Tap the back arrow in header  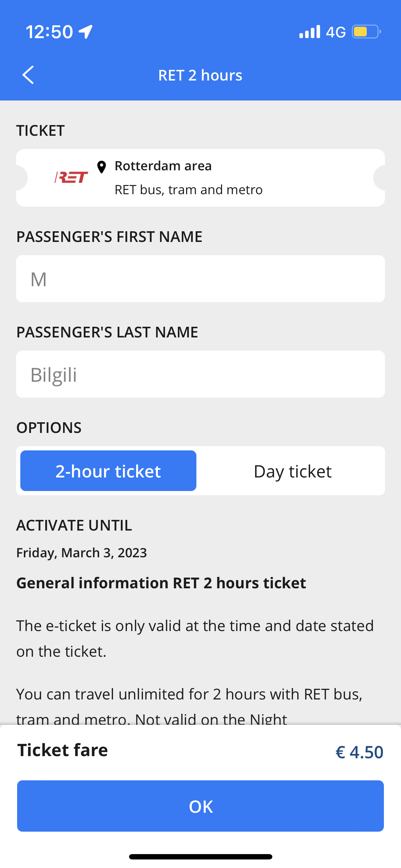pyautogui.click(x=28, y=75)
